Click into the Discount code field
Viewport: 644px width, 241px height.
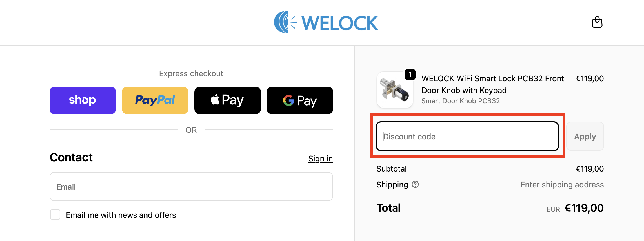click(467, 137)
